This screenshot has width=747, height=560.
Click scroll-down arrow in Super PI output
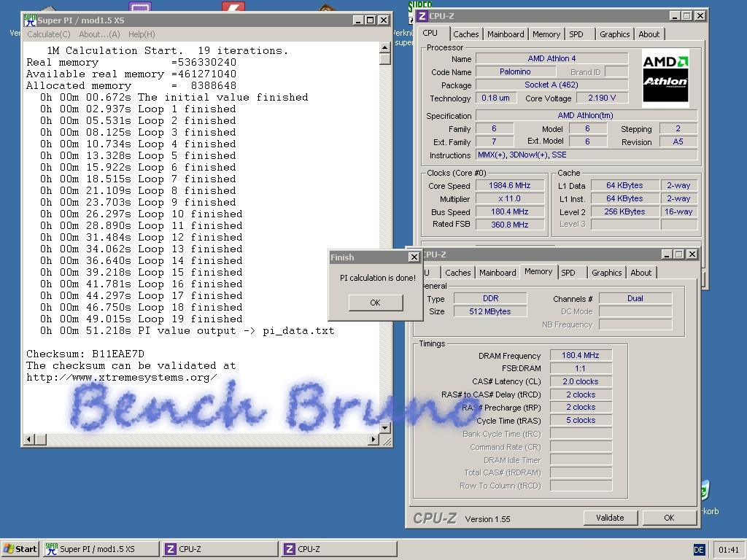(385, 427)
